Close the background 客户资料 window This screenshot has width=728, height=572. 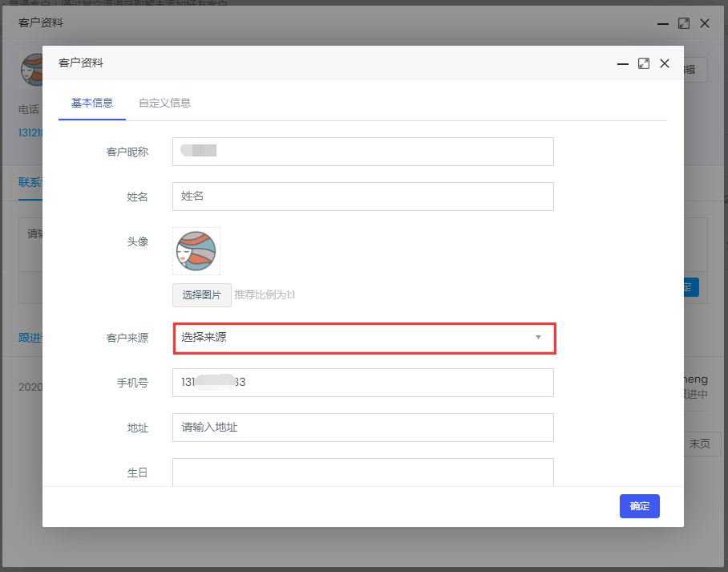coord(705,23)
